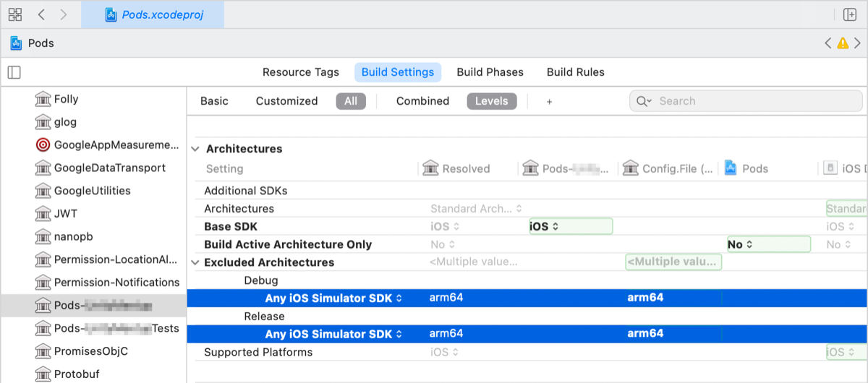Click the Protobuf library icon
Screen dimensions: 868x383
pyautogui.click(x=43, y=374)
